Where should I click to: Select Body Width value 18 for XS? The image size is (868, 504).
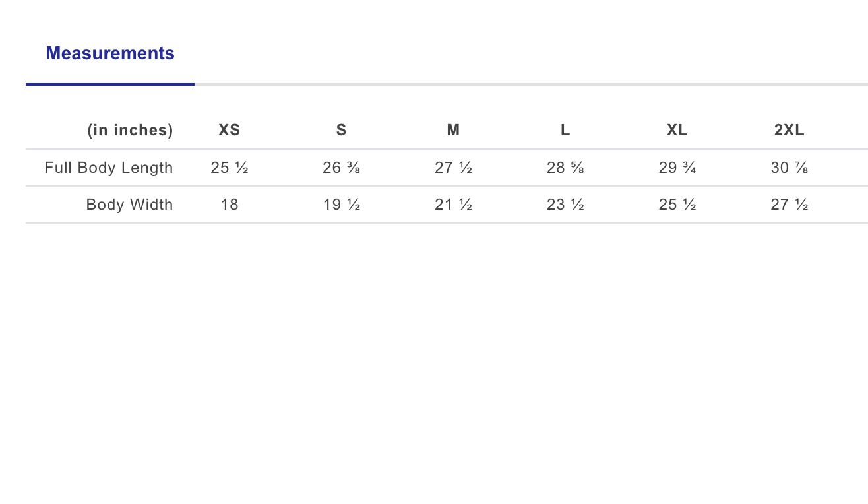pyautogui.click(x=230, y=205)
